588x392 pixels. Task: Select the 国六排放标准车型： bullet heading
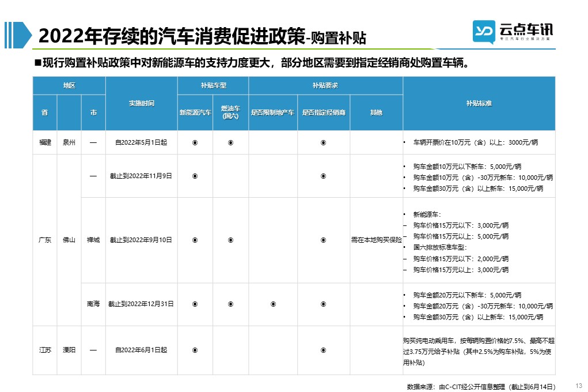440,247
